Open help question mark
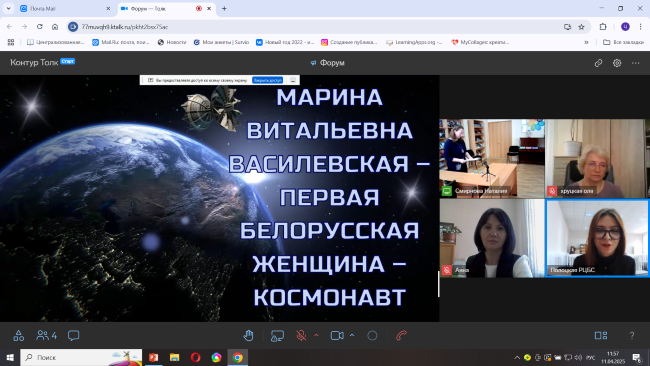The height and width of the screenshot is (366, 650). pos(632,335)
